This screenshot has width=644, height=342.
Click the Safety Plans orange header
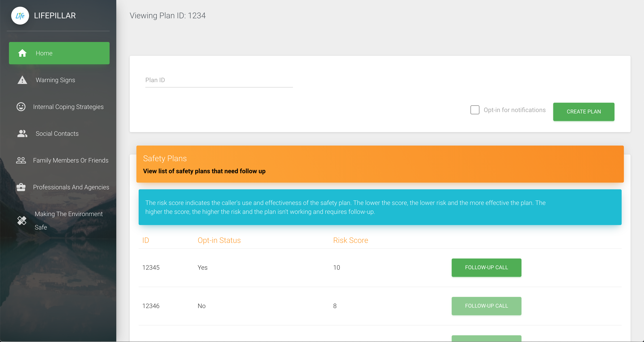pos(380,164)
